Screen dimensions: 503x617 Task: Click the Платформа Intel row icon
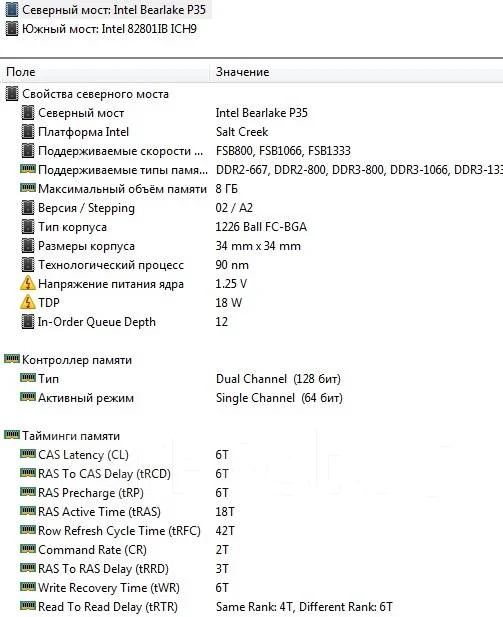click(28, 132)
